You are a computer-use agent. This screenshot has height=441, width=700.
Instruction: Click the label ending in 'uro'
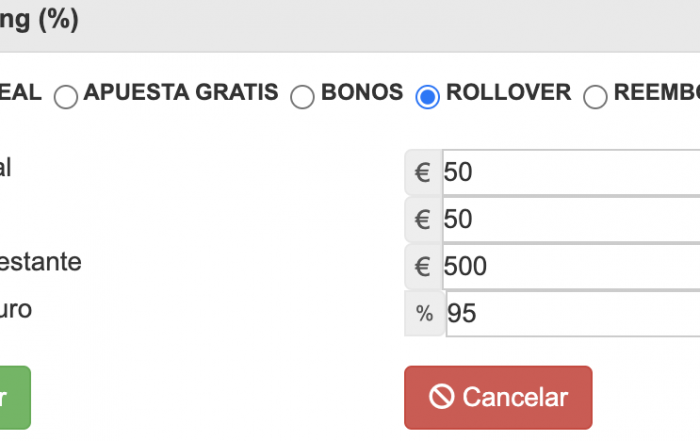pos(16,309)
